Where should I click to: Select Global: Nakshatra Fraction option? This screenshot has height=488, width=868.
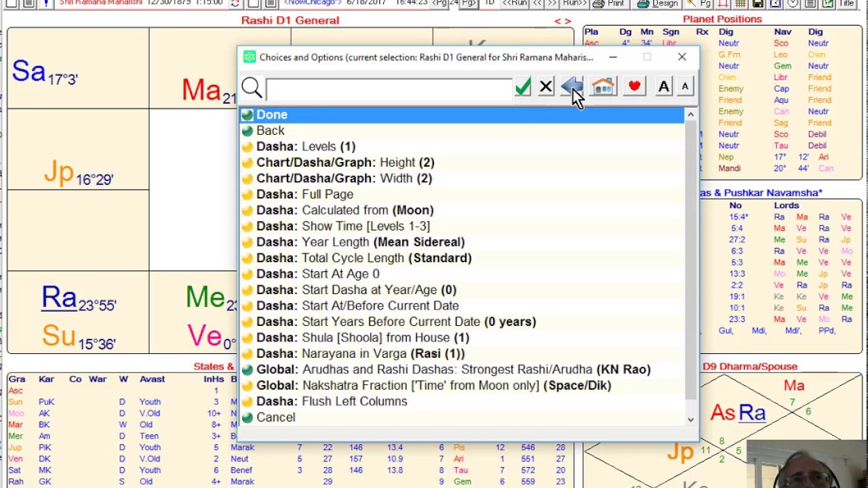pos(462,386)
